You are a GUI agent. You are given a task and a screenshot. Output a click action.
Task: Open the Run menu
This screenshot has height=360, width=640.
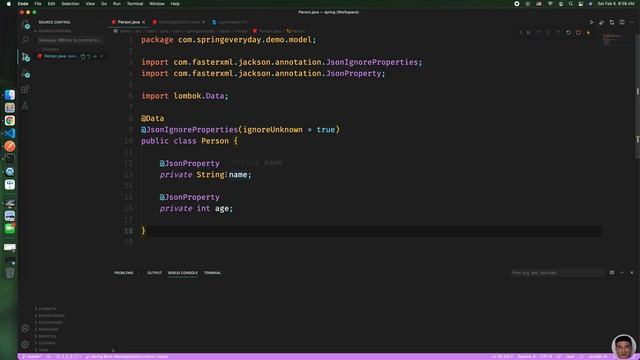pos(117,4)
